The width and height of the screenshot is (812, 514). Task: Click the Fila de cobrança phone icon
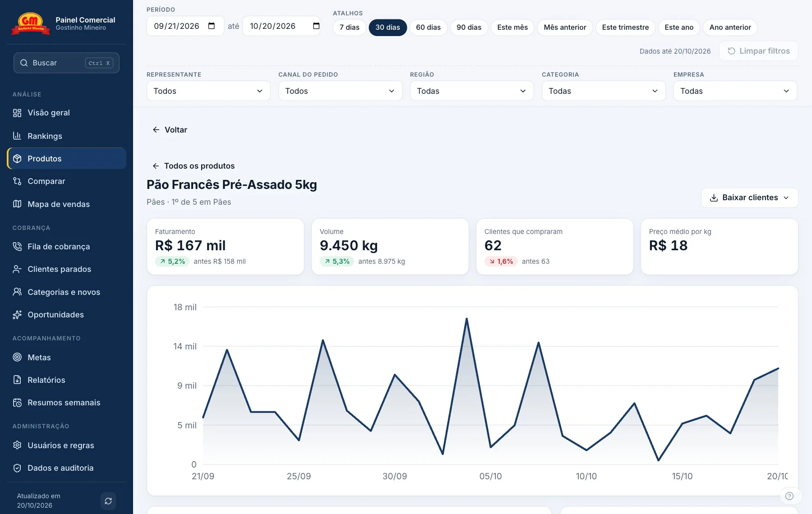pos(17,247)
